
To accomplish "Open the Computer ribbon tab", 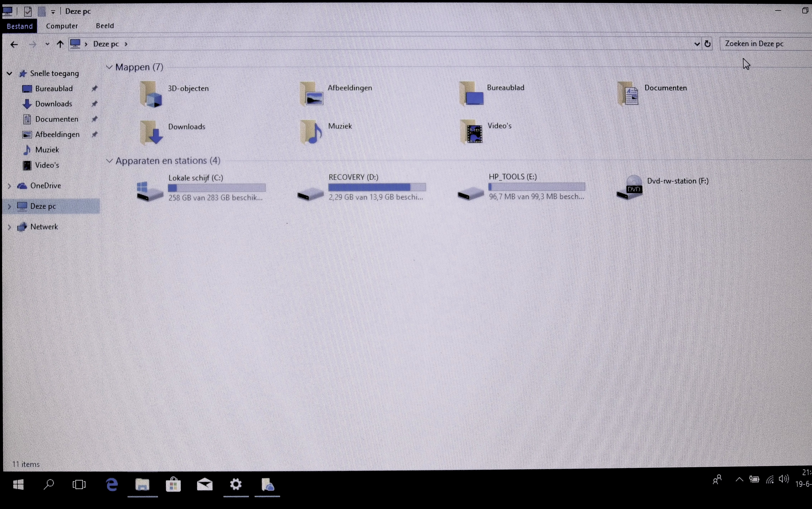I will tap(62, 26).
